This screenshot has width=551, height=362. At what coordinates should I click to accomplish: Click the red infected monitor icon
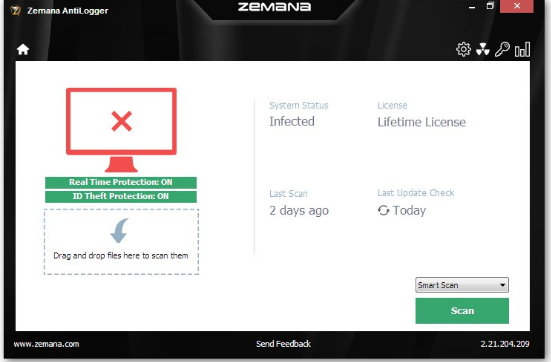click(x=121, y=130)
